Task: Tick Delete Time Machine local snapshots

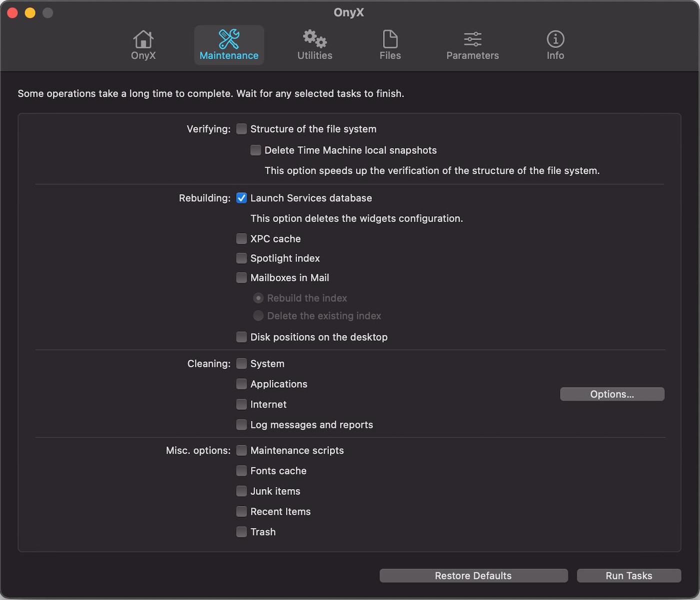Action: click(255, 150)
